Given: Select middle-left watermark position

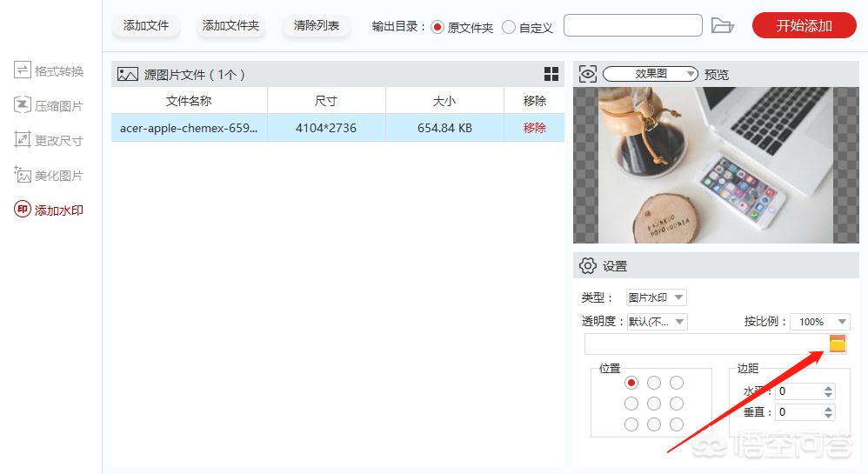Looking at the screenshot, I should pyautogui.click(x=631, y=404).
